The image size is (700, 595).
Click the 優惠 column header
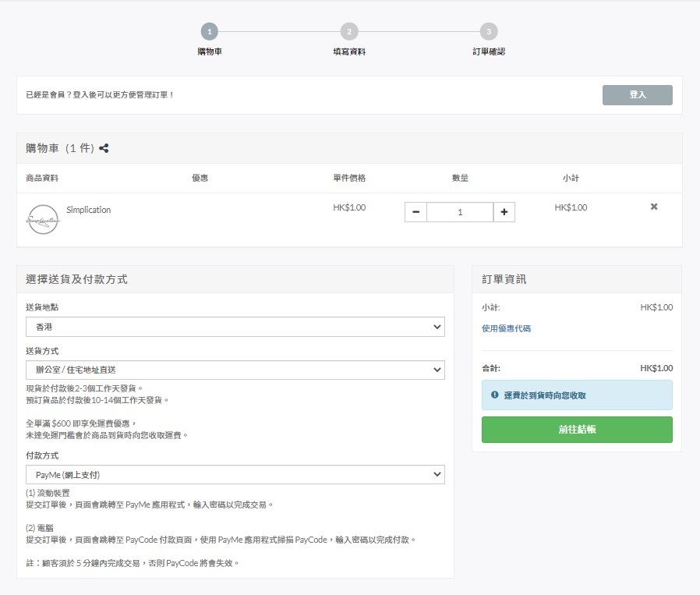coord(200,178)
